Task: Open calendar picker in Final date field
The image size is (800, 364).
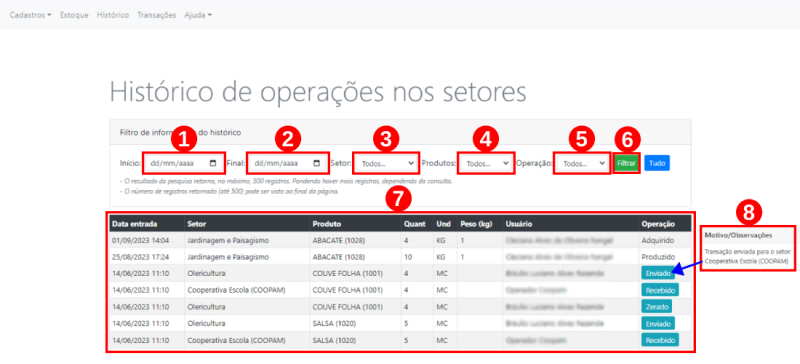Action: pos(316,163)
